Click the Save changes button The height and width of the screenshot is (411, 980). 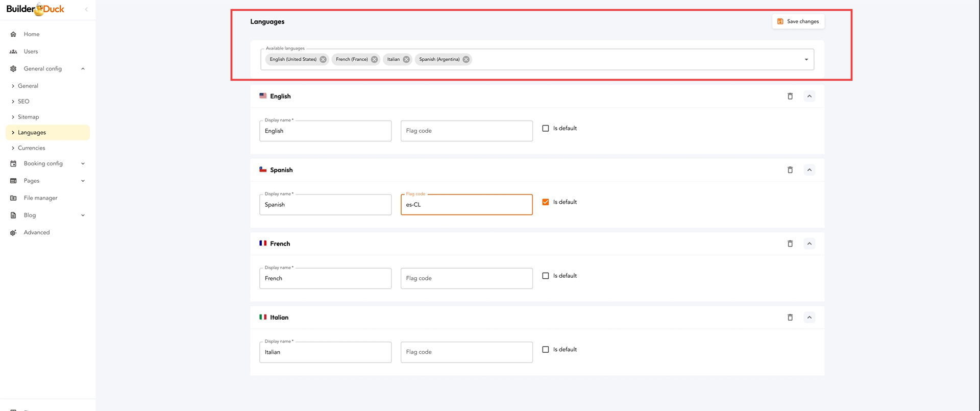tap(798, 21)
